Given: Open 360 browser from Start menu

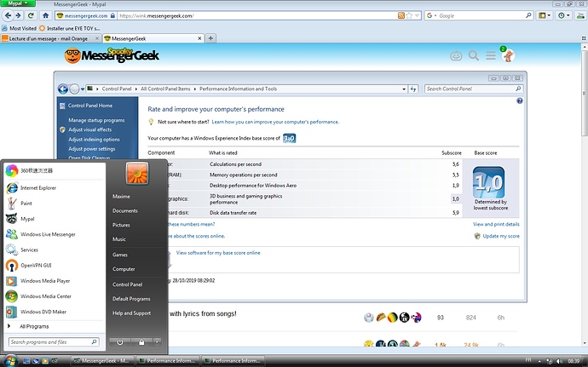Looking at the screenshot, I should [x=55, y=170].
